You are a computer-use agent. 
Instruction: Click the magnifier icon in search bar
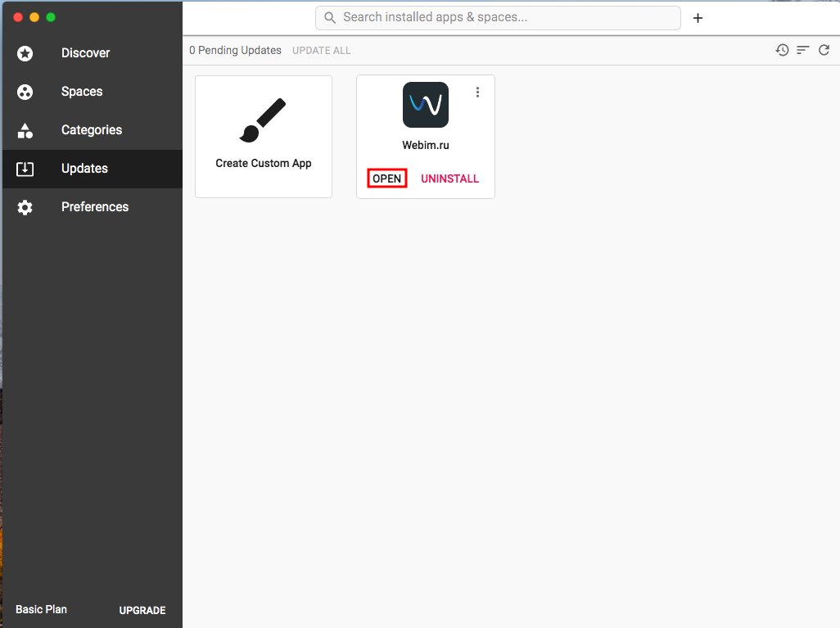tap(330, 18)
